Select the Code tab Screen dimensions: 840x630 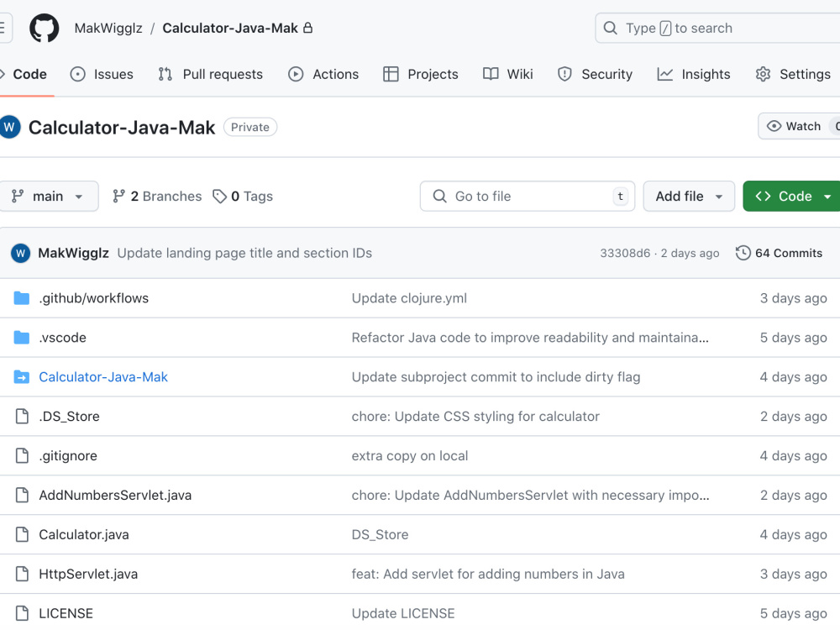[24, 74]
